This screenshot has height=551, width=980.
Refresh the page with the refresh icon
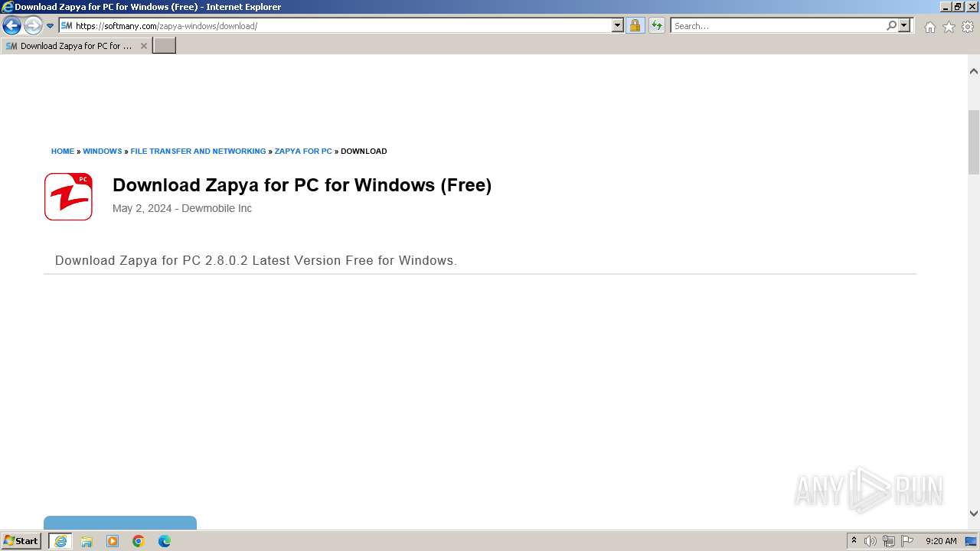(x=657, y=26)
